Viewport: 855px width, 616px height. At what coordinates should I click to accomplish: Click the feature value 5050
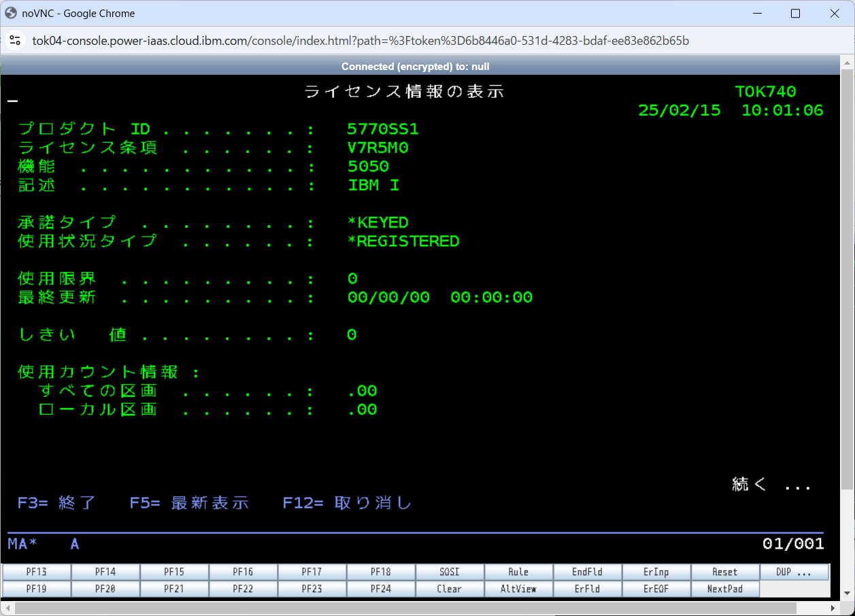(368, 167)
